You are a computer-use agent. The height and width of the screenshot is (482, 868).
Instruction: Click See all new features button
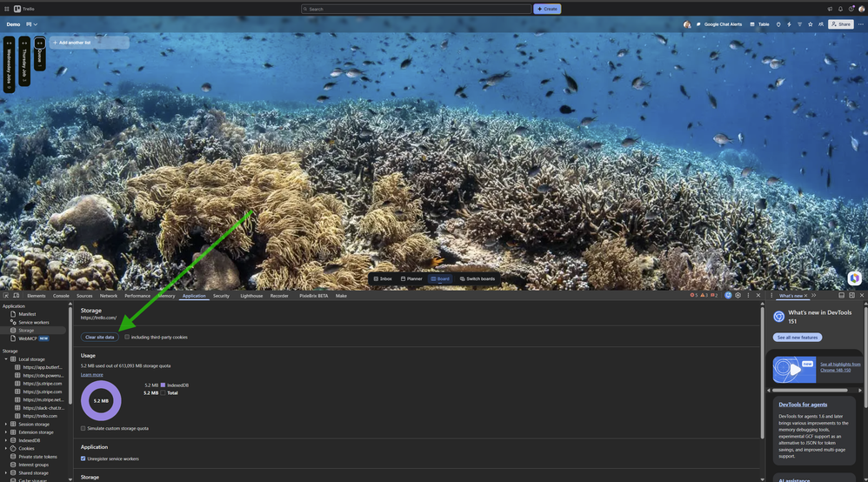click(x=798, y=338)
